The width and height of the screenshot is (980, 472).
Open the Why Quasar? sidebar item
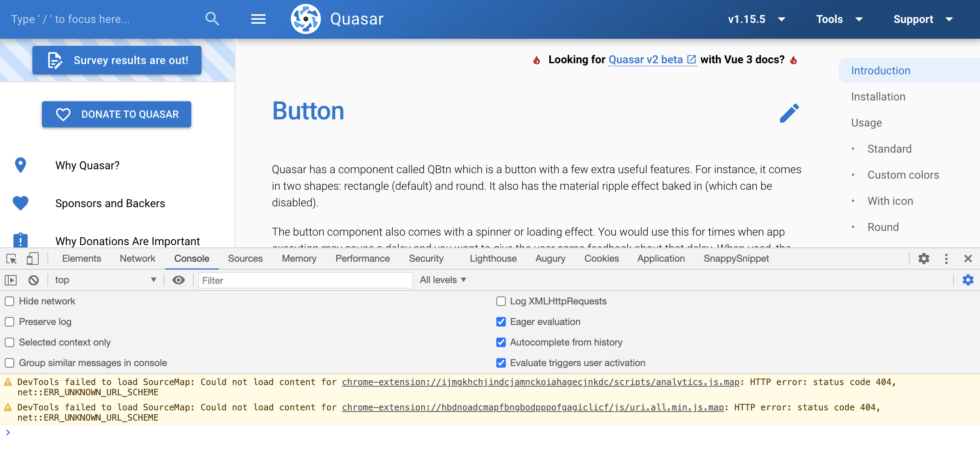click(117, 165)
